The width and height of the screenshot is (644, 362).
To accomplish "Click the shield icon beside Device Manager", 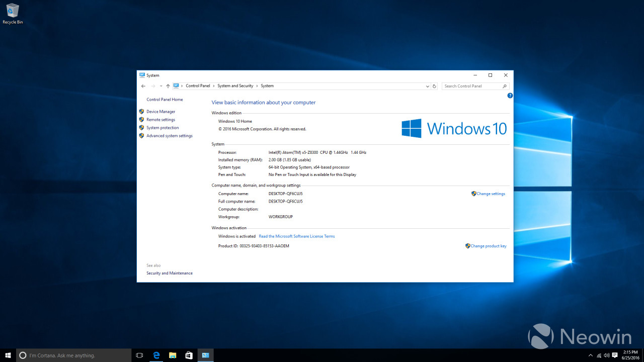I will [141, 112].
